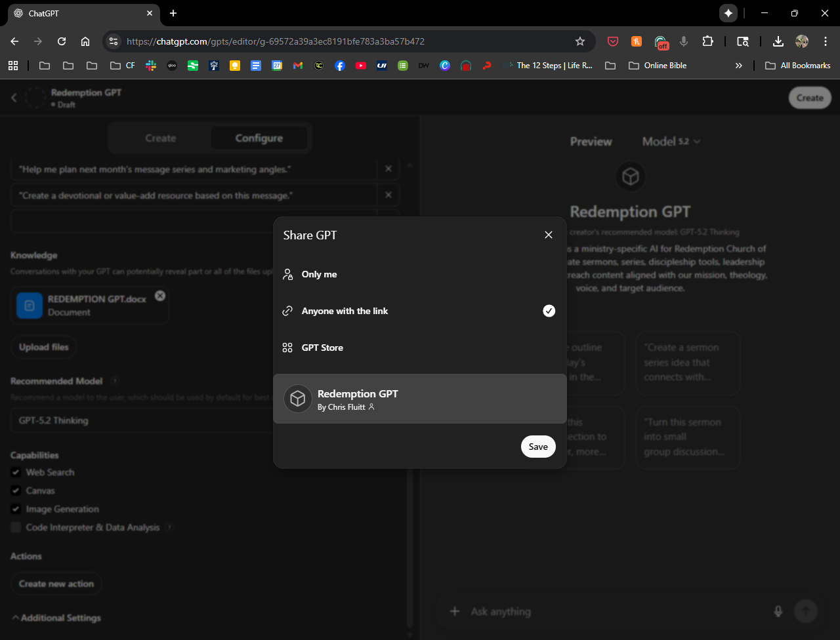Open the Downloads icon in toolbar
840x640 pixels.
[778, 41]
